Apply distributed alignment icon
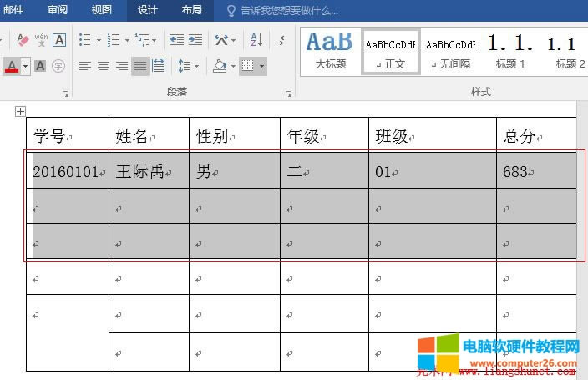The image size is (588, 380). click(159, 67)
